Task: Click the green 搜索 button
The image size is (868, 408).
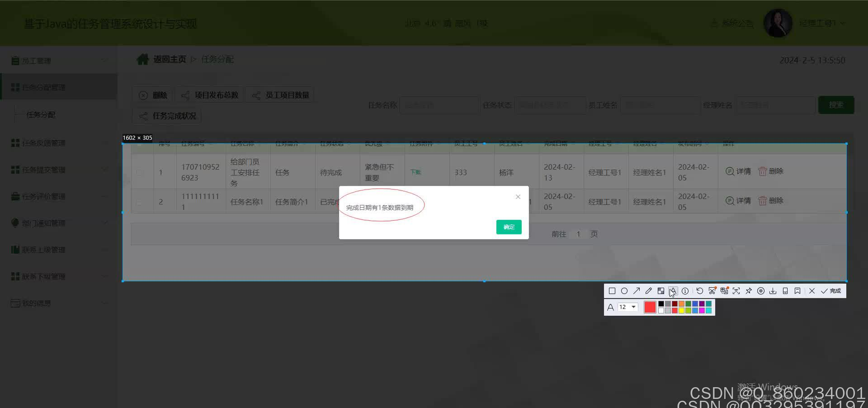Action: coord(836,105)
